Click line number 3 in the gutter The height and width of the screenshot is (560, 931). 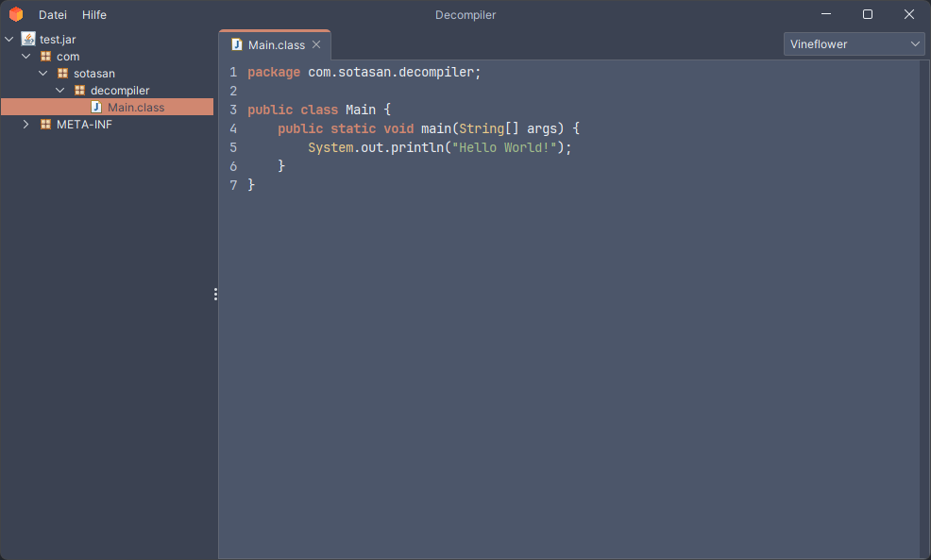point(233,110)
